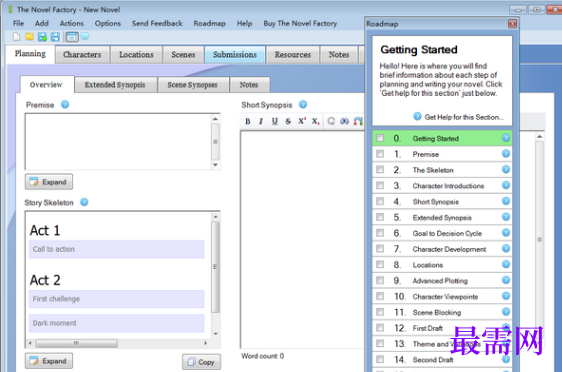This screenshot has width=562, height=372.
Task: Toggle the Roadmap window toolbar icon
Action: click(72, 37)
